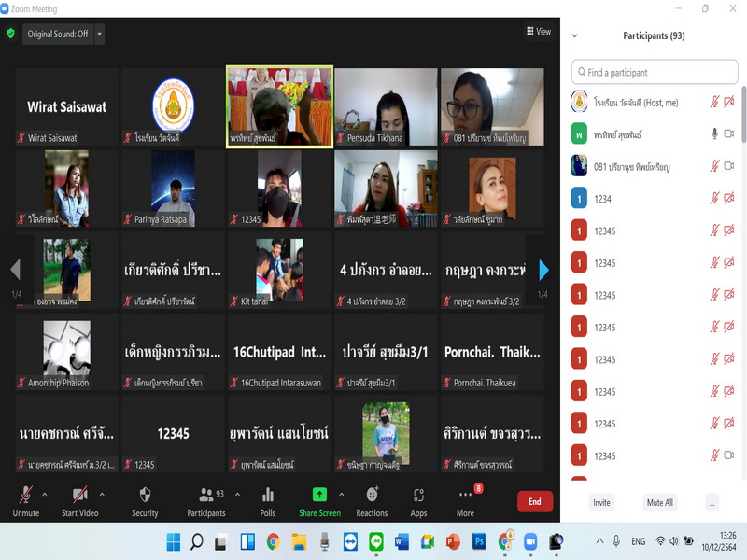Toggle the Participants panel from toolbar
This screenshot has height=560, width=747.
coord(206,495)
